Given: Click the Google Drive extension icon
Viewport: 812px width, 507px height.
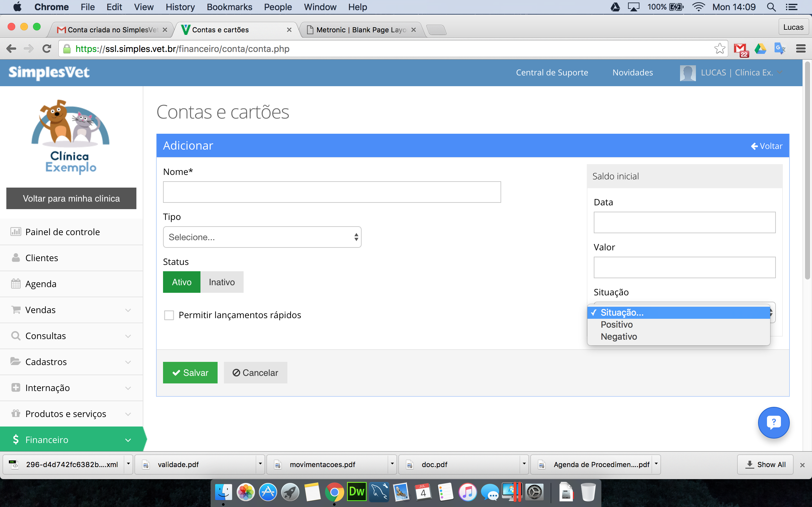Looking at the screenshot, I should click(x=760, y=49).
